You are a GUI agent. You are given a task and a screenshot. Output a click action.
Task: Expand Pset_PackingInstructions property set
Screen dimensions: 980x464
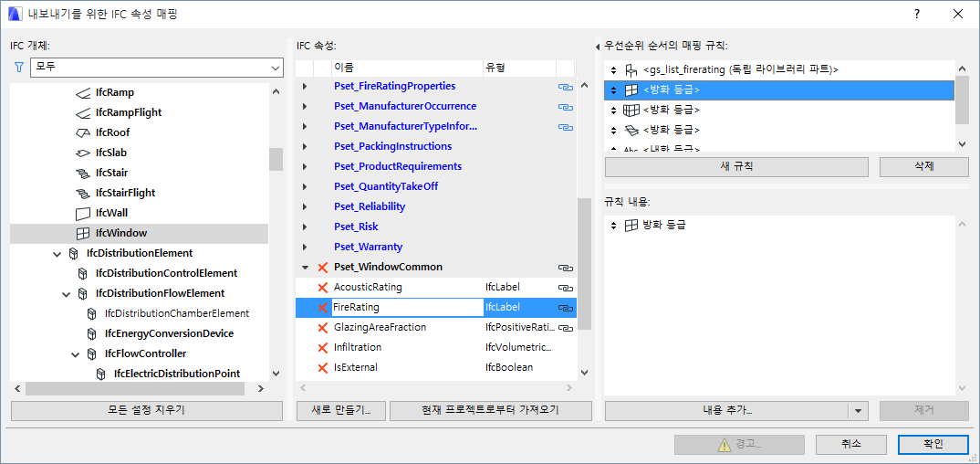click(305, 146)
